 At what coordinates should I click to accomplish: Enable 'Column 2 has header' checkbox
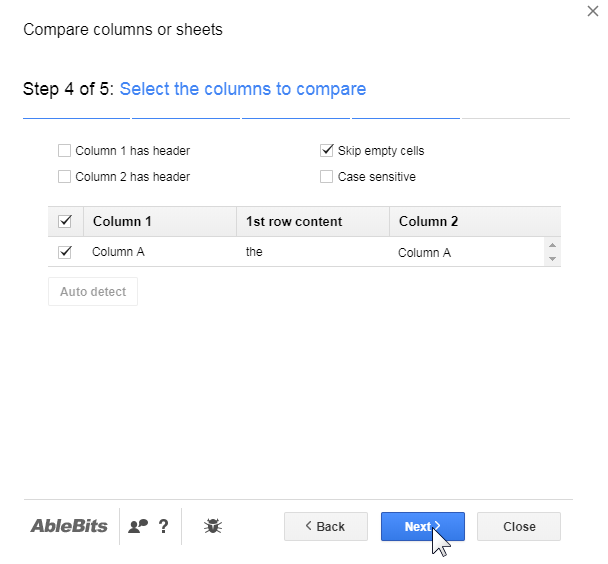(x=65, y=177)
